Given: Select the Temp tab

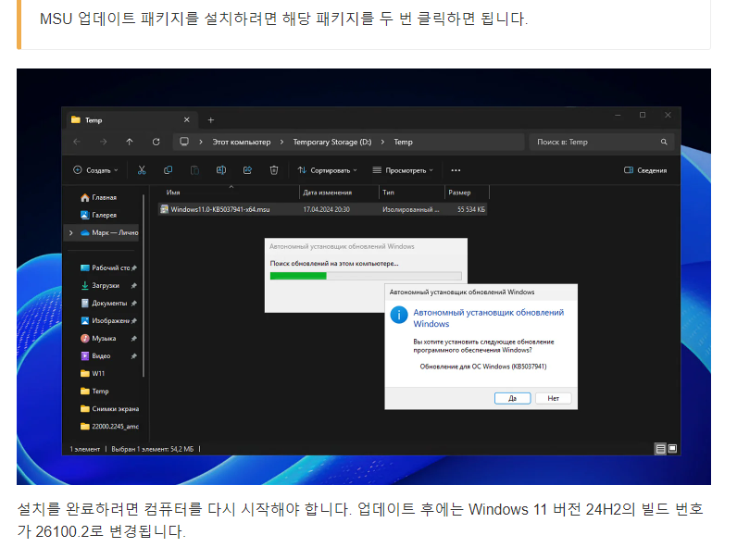Looking at the screenshot, I should [131, 120].
